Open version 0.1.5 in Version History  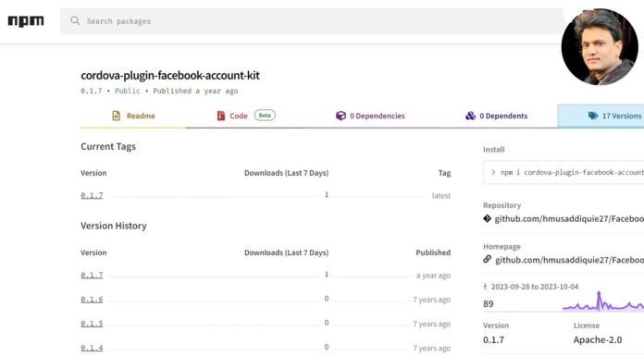92,324
